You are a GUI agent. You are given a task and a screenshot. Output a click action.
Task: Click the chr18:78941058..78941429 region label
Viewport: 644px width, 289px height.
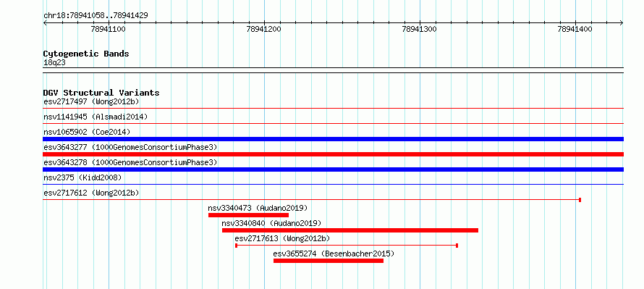pyautogui.click(x=96, y=16)
